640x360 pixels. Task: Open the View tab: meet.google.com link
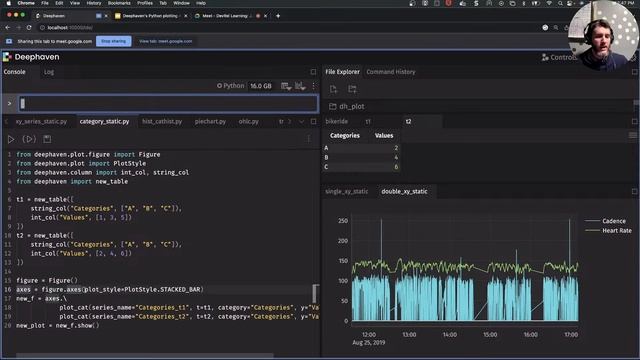click(166, 41)
